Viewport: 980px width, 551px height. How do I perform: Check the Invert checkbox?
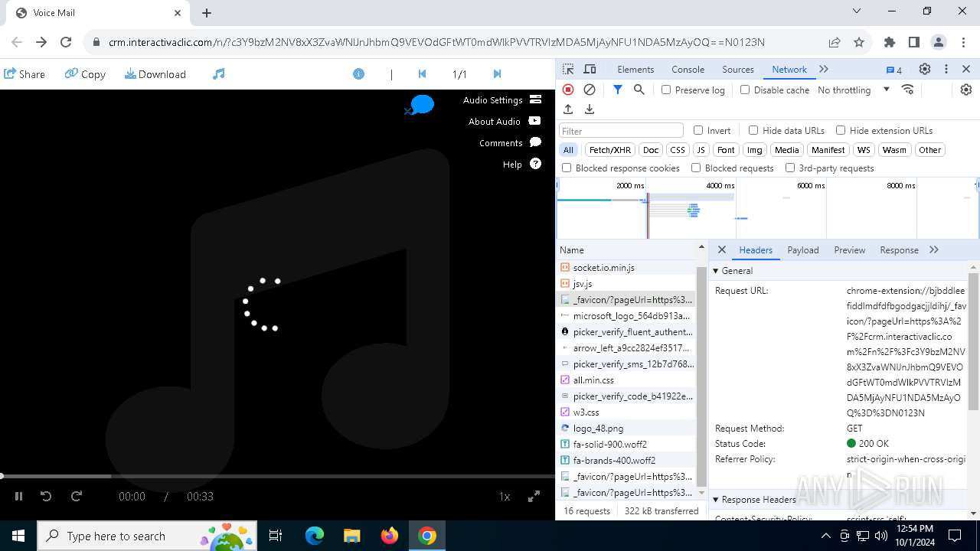698,131
